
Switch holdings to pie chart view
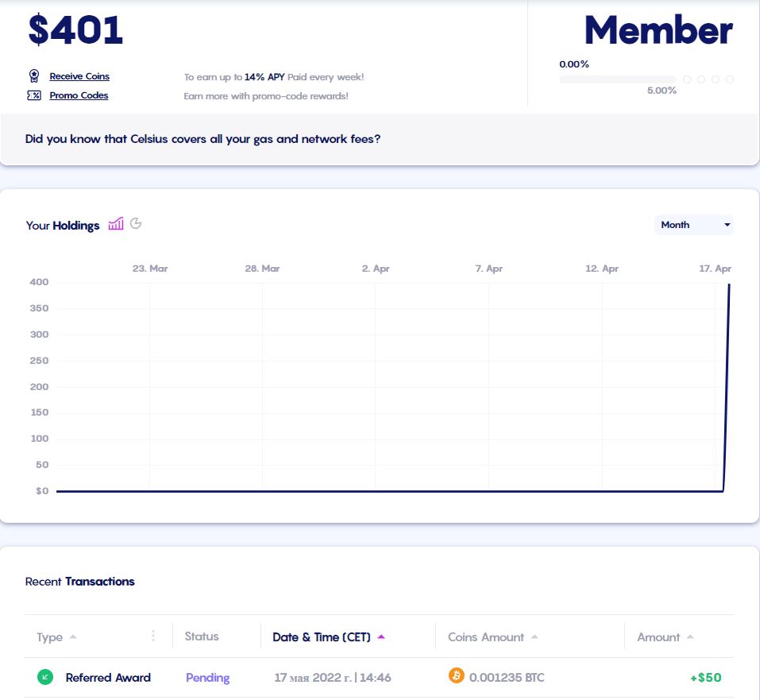136,224
